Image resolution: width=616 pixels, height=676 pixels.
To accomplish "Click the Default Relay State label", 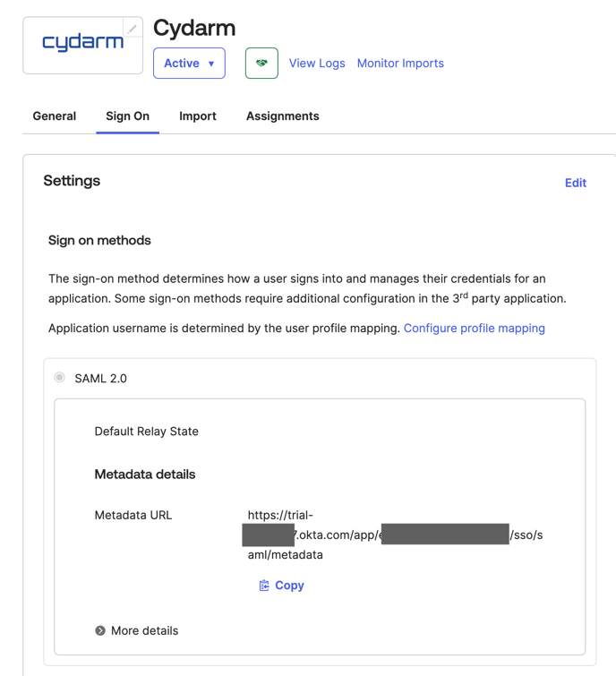I will (147, 432).
